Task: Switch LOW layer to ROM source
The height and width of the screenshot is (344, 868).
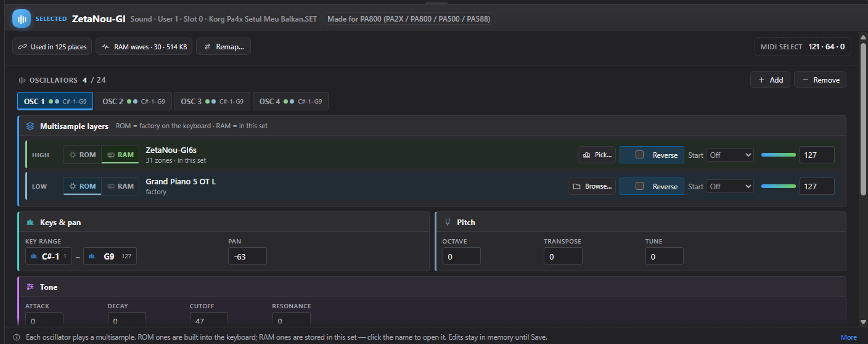Action: [x=82, y=186]
